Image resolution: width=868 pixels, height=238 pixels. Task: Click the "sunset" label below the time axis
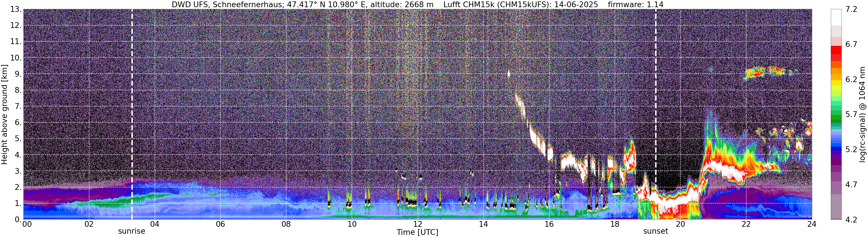[655, 231]
